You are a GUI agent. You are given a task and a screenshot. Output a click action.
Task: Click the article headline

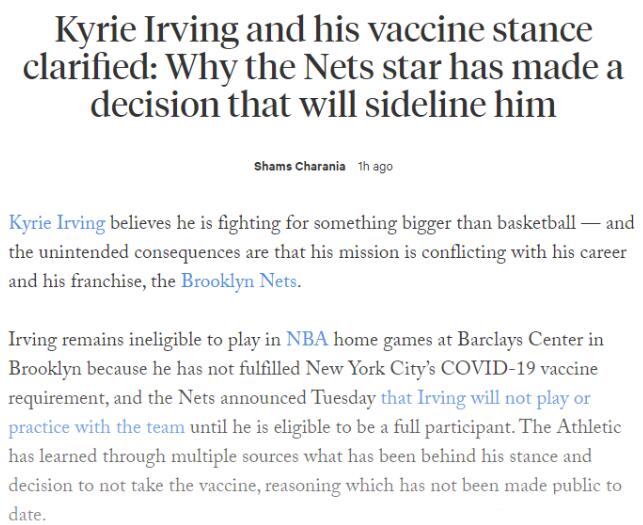pyautogui.click(x=321, y=65)
